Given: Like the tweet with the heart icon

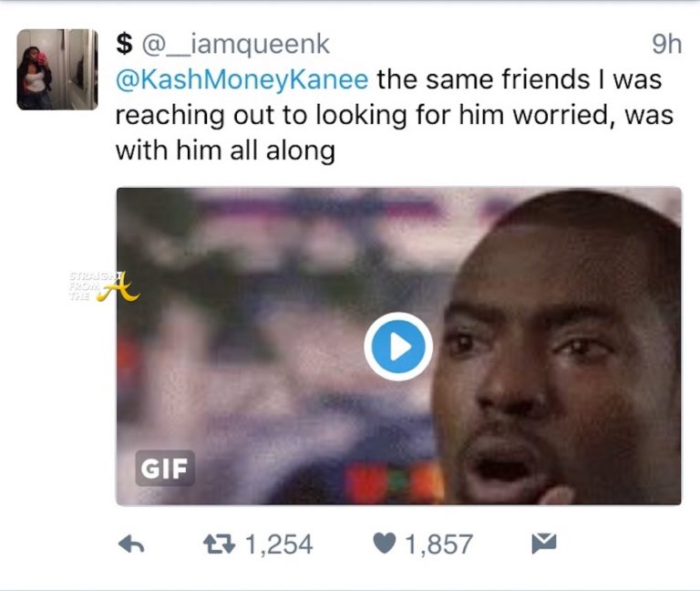Looking at the screenshot, I should click(x=384, y=544).
